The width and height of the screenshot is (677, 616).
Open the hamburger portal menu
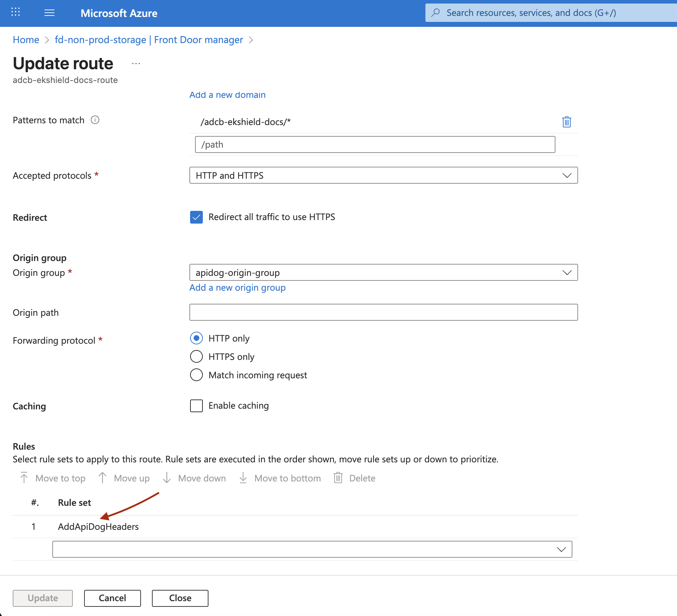coord(49,13)
